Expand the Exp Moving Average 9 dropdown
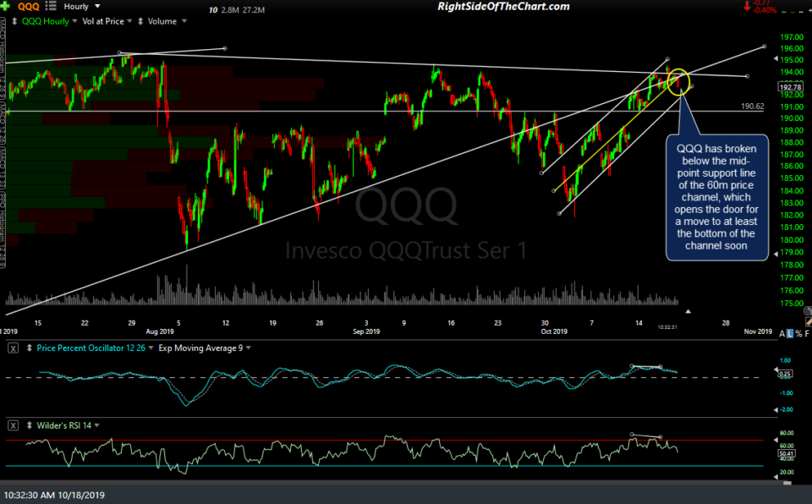 [248, 348]
